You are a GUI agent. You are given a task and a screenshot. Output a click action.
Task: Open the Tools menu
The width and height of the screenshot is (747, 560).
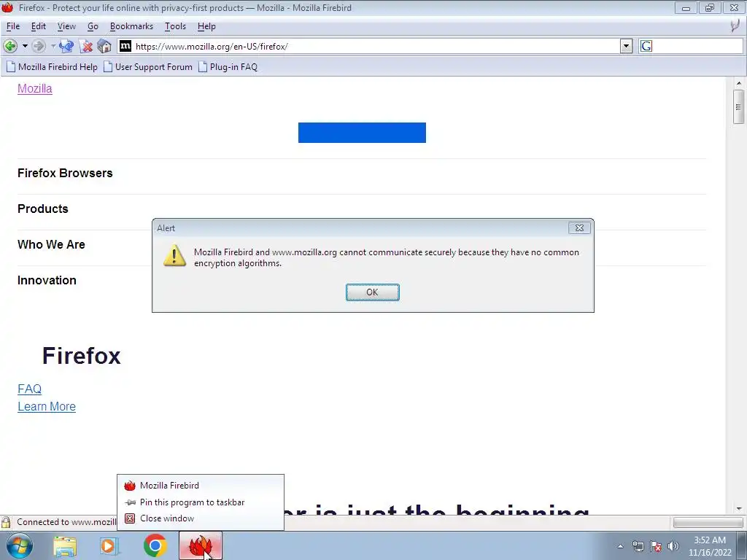tap(175, 26)
